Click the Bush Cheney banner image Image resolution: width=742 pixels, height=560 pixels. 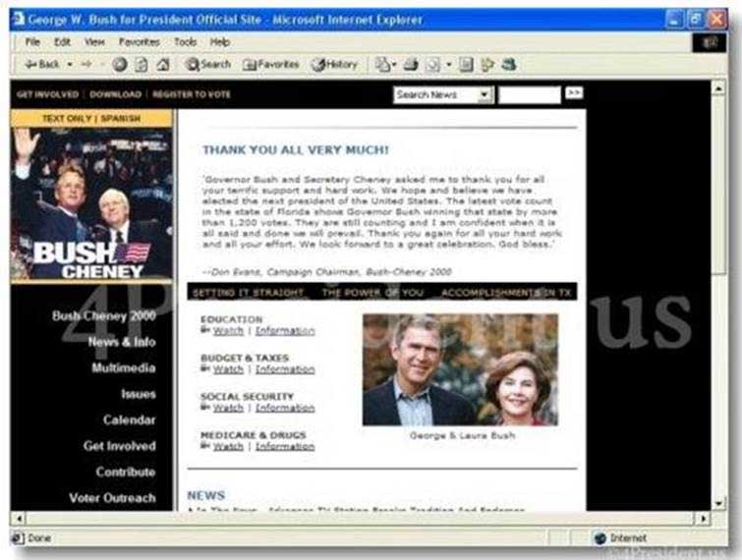point(91,204)
